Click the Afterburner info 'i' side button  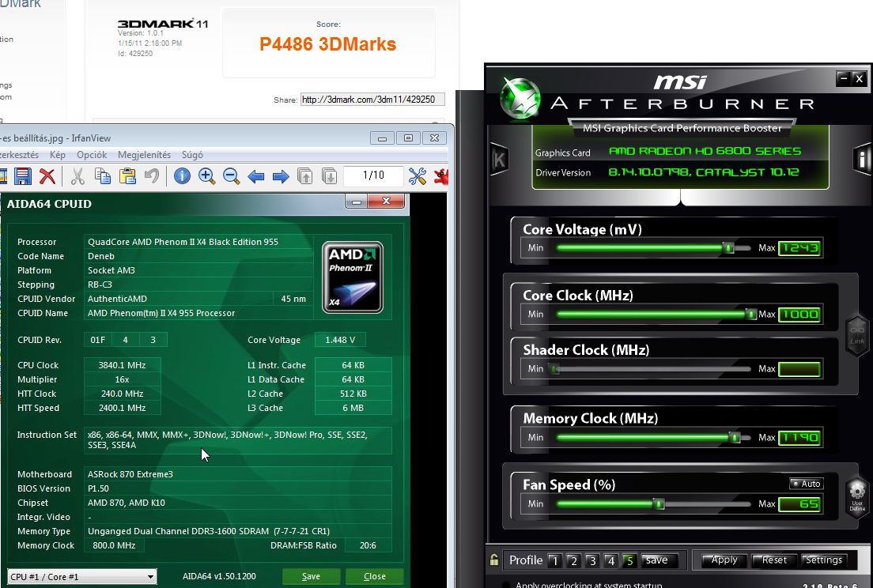pyautogui.click(x=862, y=160)
